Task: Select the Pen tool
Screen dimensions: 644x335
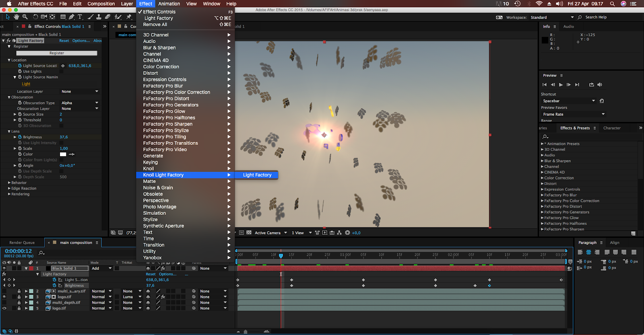Action: coord(72,17)
